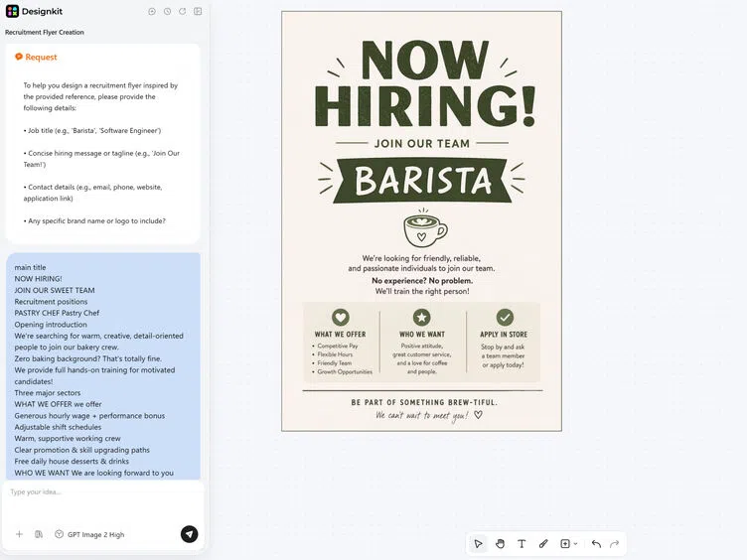
Task: Click 'Opening introduction' message line
Action: [x=51, y=325]
